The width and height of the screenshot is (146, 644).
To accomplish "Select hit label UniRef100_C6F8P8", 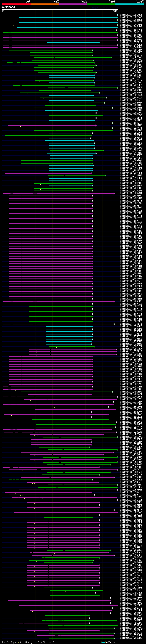I will [x=131, y=605].
